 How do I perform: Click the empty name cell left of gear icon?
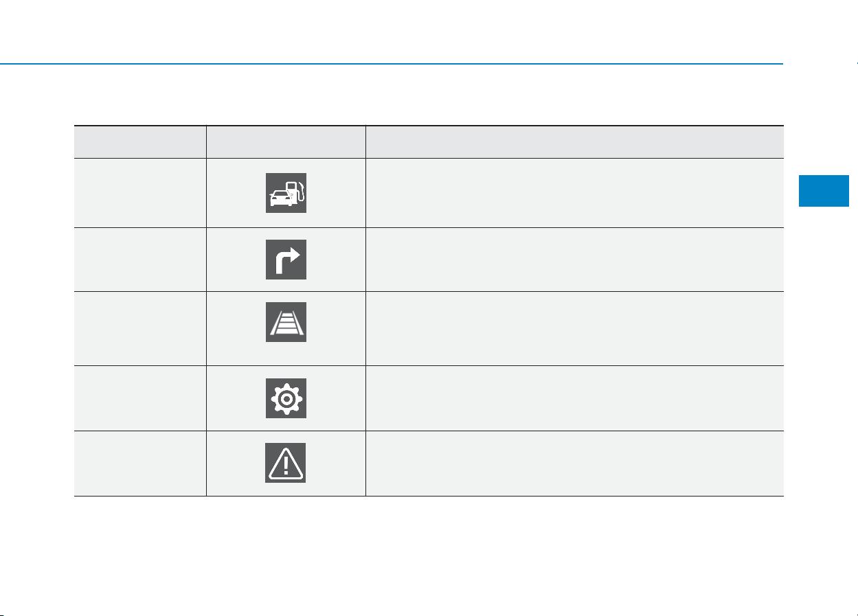pos(140,398)
